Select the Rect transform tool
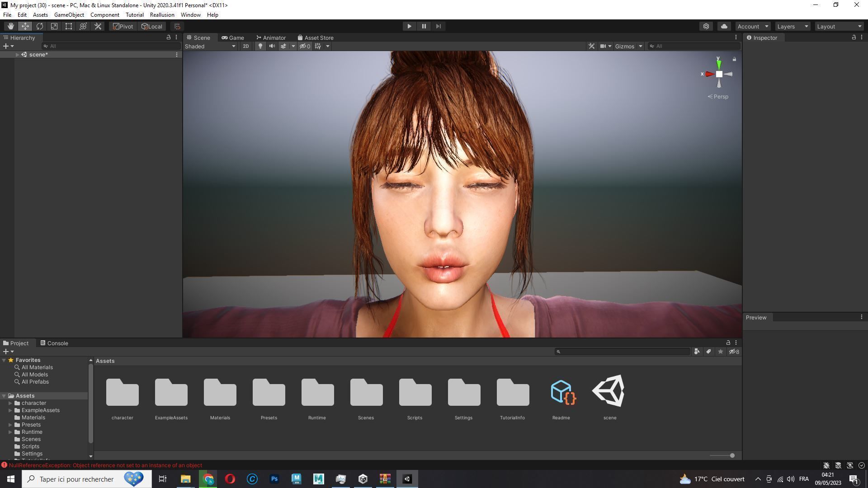This screenshot has width=868, height=488. 69,26
